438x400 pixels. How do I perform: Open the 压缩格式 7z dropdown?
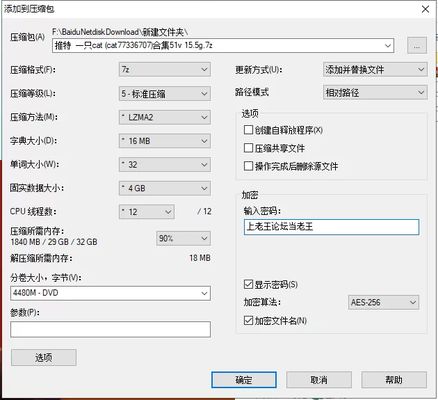pyautogui.click(x=165, y=70)
